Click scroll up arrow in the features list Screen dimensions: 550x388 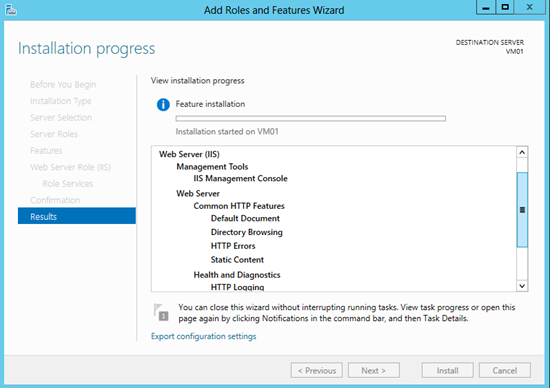click(522, 152)
